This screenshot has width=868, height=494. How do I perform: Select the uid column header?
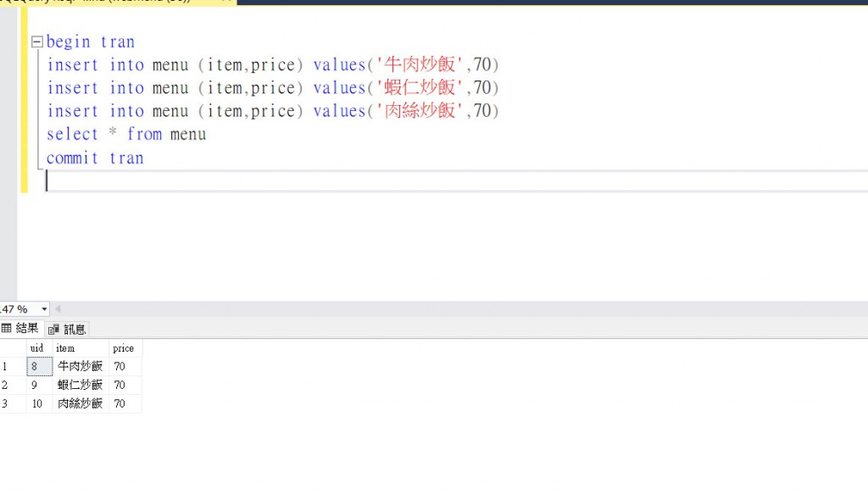[39, 348]
